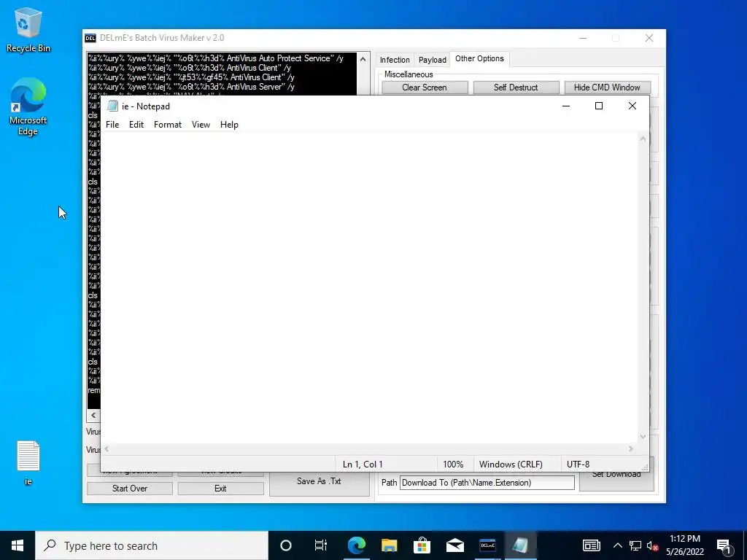
Task: Open the notification center icon
Action: click(x=724, y=545)
